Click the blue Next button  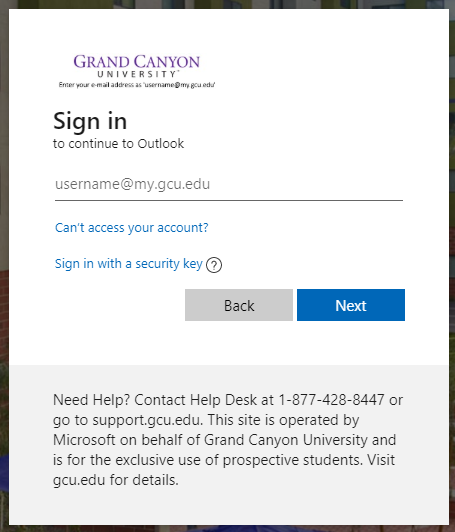pos(351,305)
